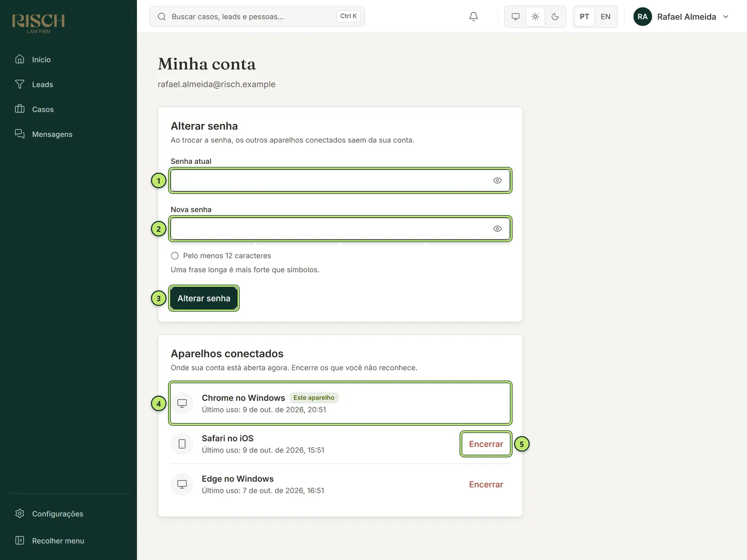The image size is (747, 560).
Task: Focus the Nova senha field
Action: click(340, 229)
